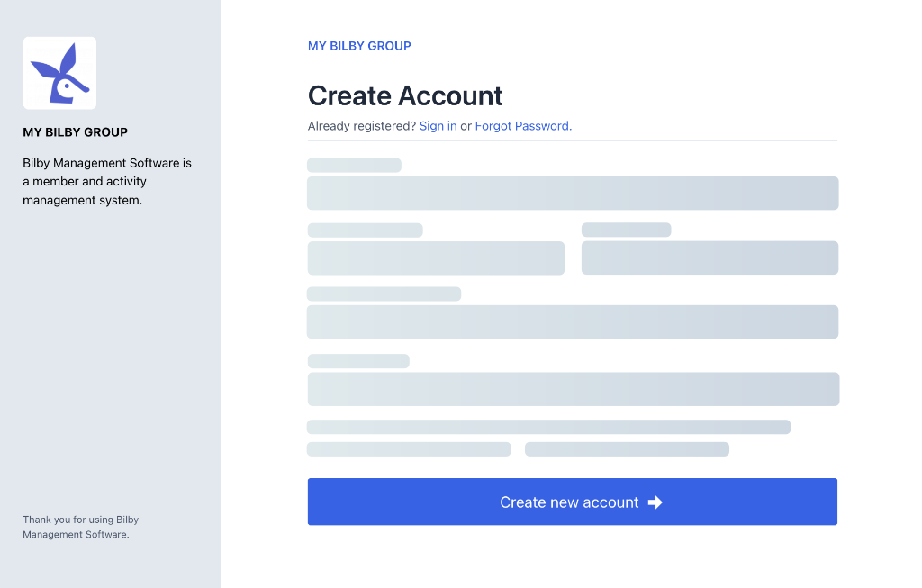Click the first full-width input field
Image resolution: width=922 pixels, height=588 pixels.
pyautogui.click(x=573, y=193)
